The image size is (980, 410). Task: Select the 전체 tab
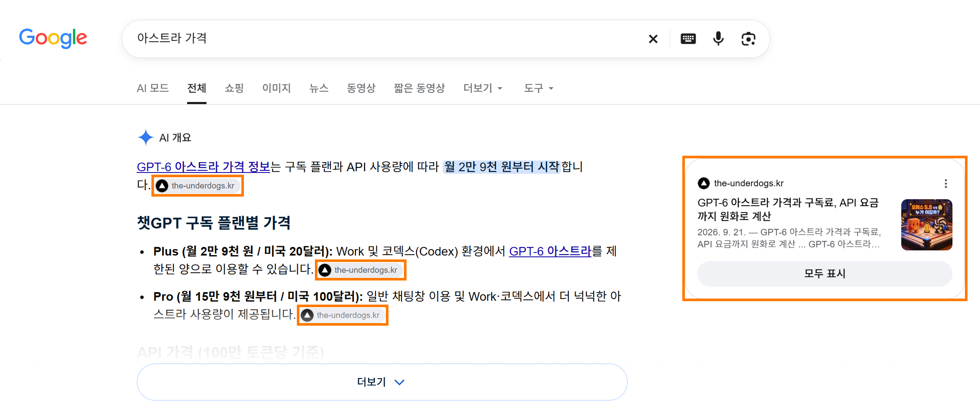click(x=197, y=88)
